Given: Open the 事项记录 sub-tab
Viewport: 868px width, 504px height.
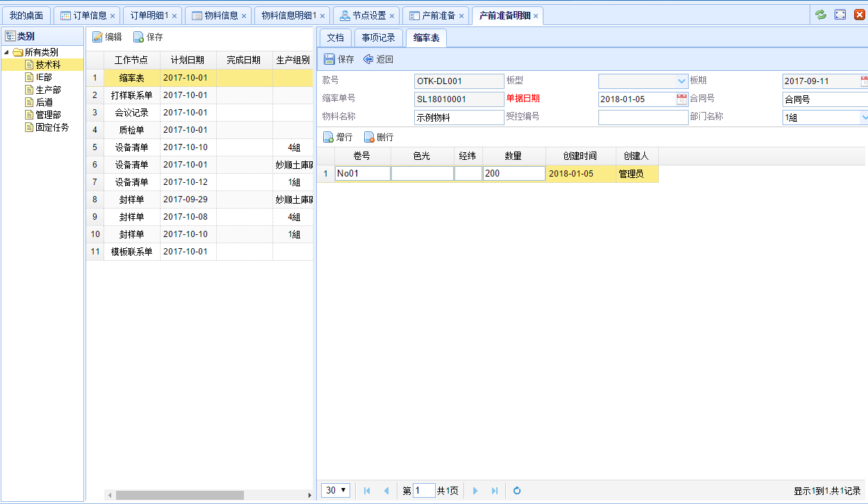Looking at the screenshot, I should (378, 38).
